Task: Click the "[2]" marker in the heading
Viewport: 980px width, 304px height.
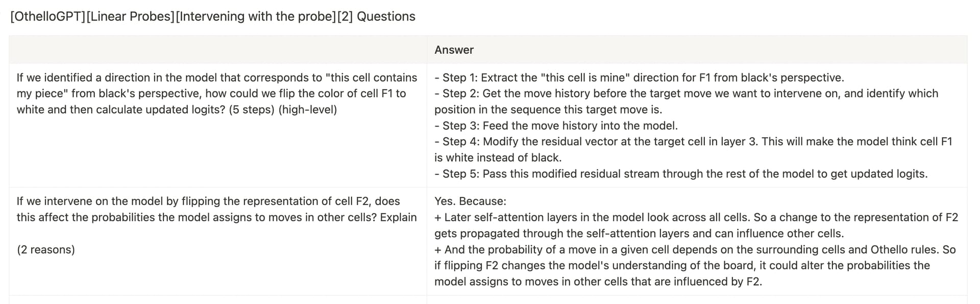Action: (x=345, y=16)
